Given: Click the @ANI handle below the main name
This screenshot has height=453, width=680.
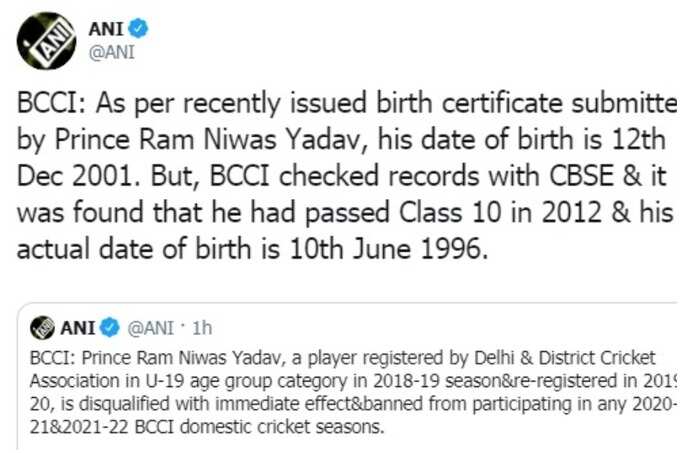Looking at the screenshot, I should (111, 52).
